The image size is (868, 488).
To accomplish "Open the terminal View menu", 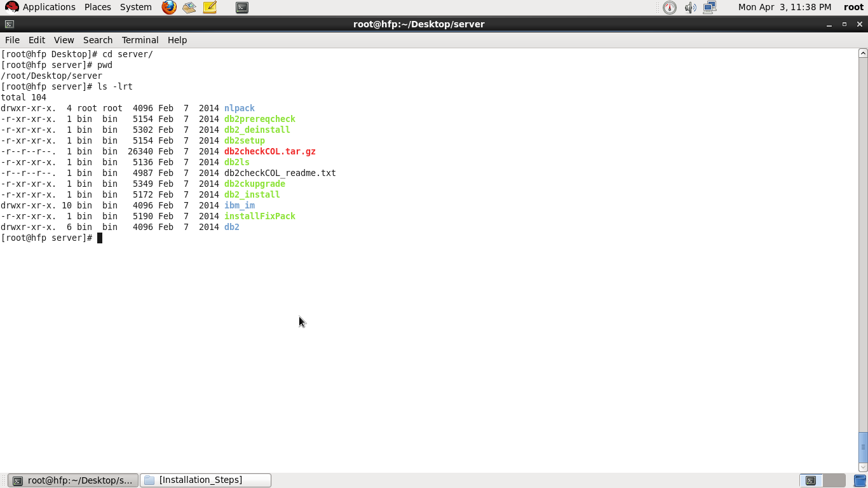I will (x=64, y=40).
